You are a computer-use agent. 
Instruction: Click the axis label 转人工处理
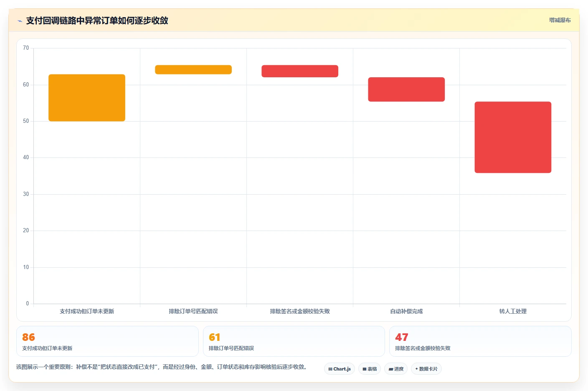(513, 311)
